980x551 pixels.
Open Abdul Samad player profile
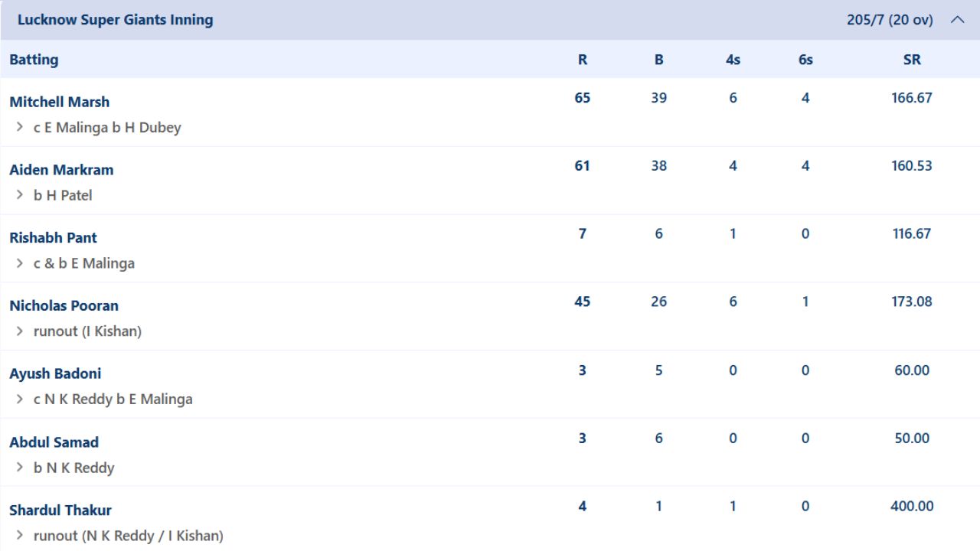pos(54,442)
